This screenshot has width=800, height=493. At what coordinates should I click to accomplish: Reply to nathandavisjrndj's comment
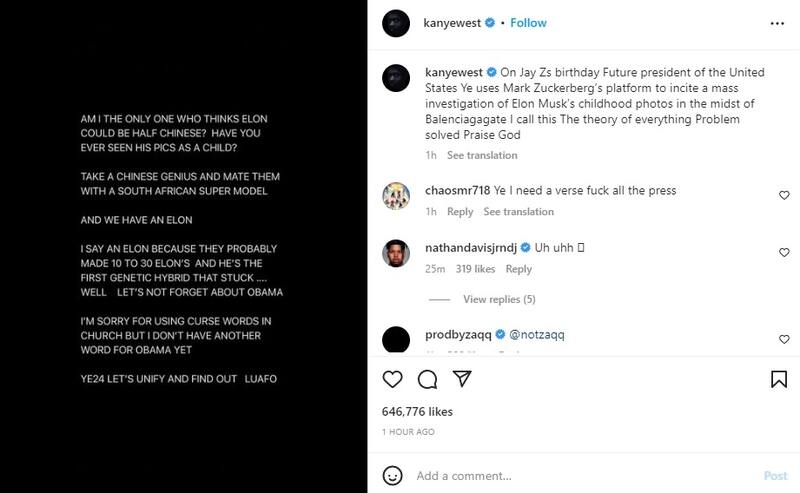[519, 269]
